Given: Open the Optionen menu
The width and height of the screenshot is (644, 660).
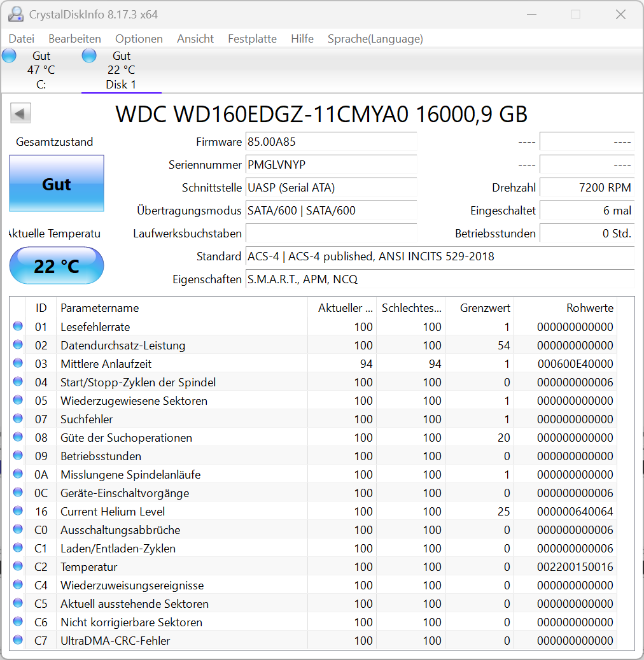Looking at the screenshot, I should 139,39.
